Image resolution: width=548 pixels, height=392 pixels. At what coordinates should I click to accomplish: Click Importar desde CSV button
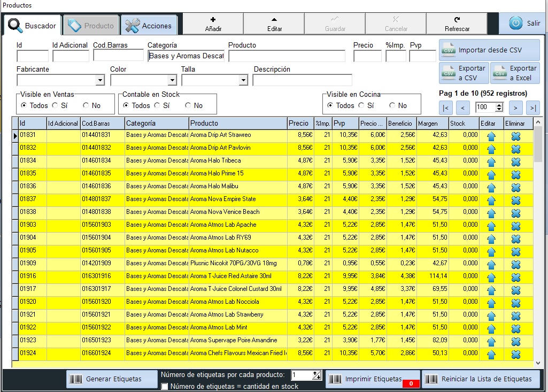pyautogui.click(x=489, y=50)
